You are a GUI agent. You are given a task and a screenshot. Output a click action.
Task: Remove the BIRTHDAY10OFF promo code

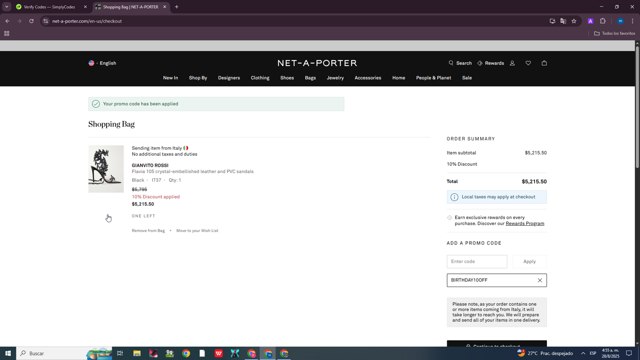[540, 280]
